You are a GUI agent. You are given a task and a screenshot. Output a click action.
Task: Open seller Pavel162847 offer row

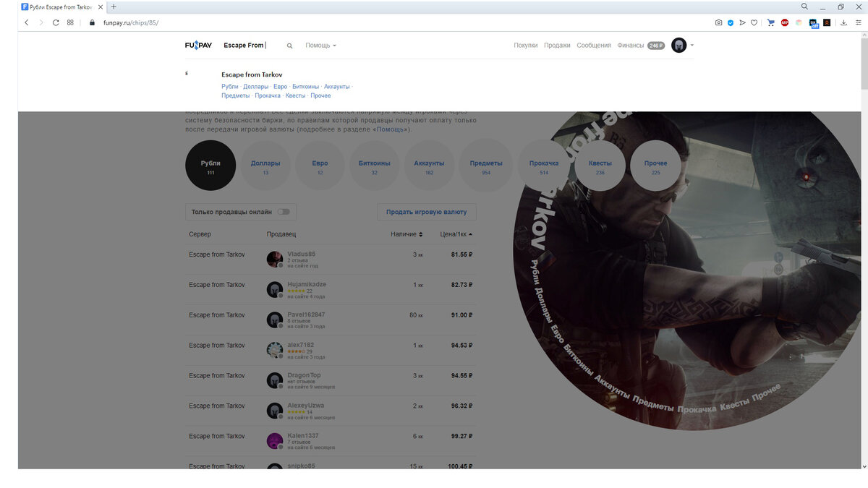(x=331, y=320)
